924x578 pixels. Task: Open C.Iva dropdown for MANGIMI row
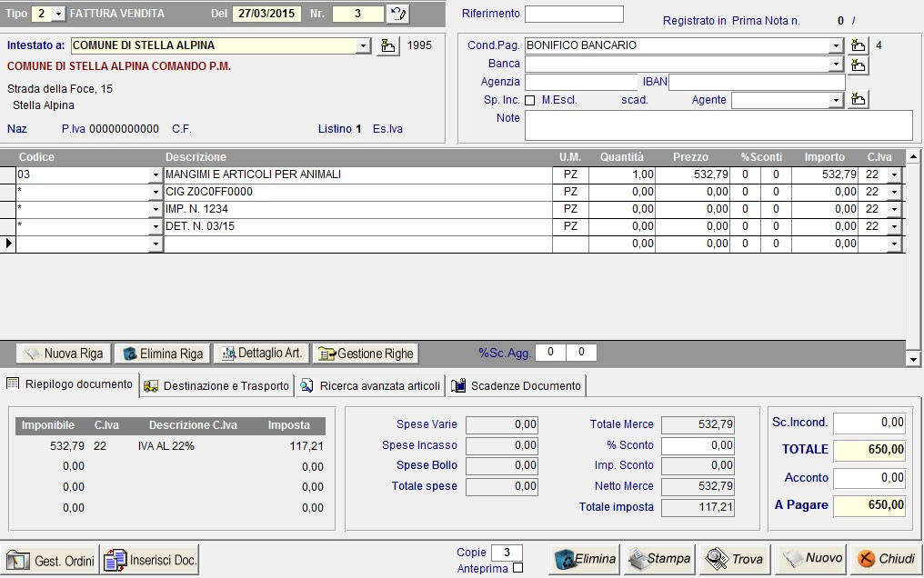[895, 174]
